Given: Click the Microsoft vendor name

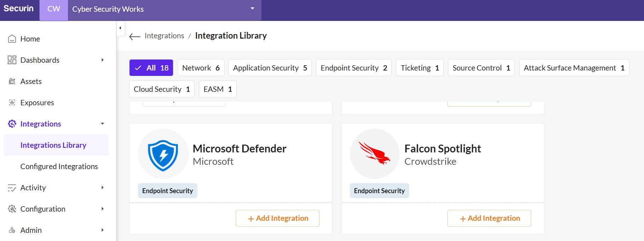Looking at the screenshot, I should (213, 162).
